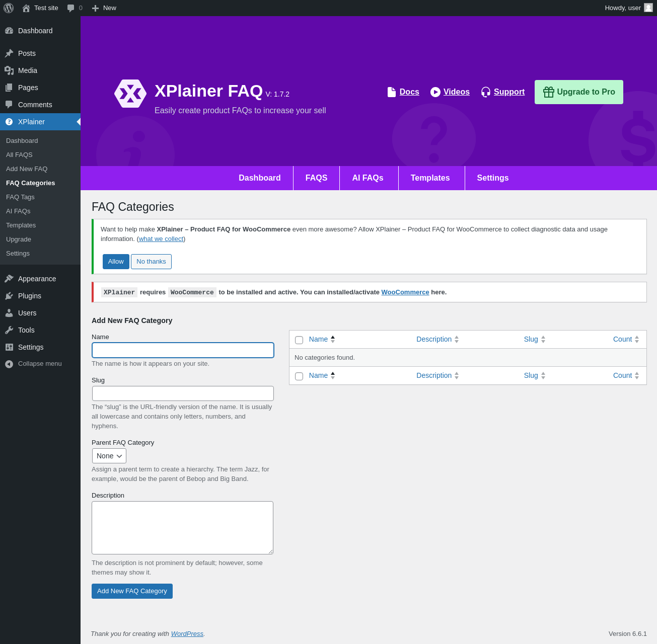This screenshot has height=644, width=657.
Task: Focus the Name input field
Action: (x=183, y=350)
